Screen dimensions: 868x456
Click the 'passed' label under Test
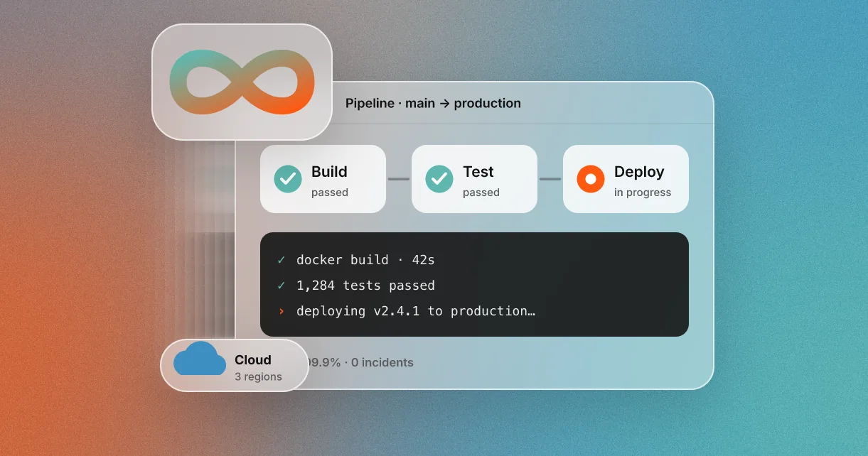[481, 192]
